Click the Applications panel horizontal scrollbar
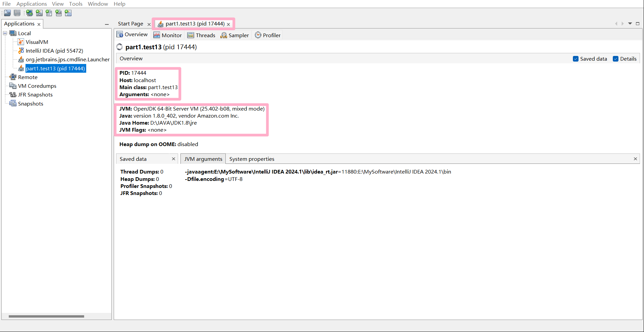 pyautogui.click(x=46, y=316)
